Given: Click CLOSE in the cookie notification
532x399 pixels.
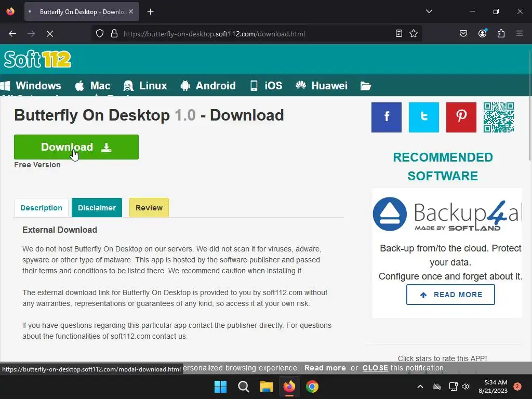Looking at the screenshot, I should 375,368.
